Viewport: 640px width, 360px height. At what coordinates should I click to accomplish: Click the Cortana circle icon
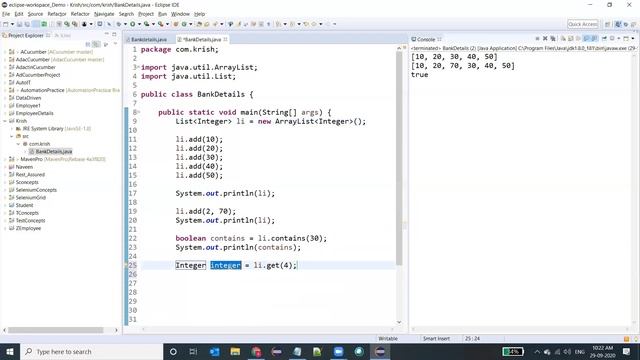(x=173, y=351)
